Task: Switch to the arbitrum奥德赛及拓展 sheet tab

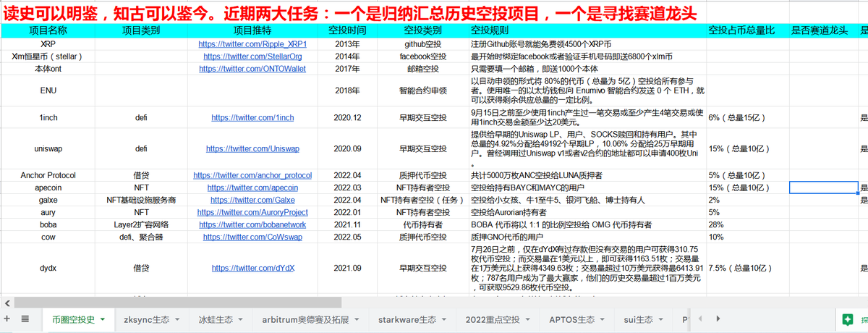Action: 305,319
